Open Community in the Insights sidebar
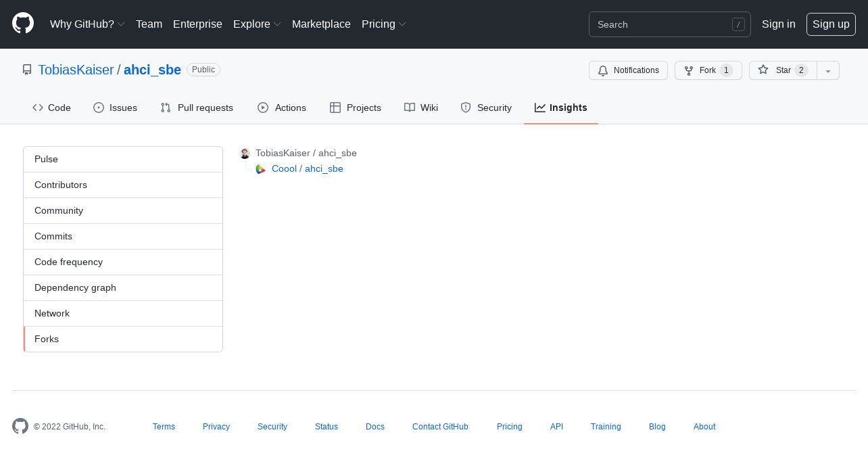Screen dimensions: 868x468 point(123,210)
